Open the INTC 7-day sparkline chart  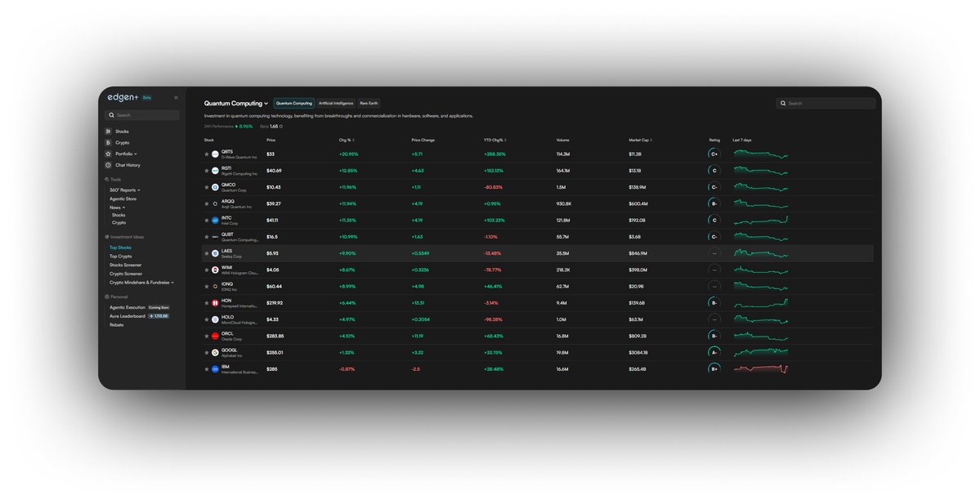[761, 220]
